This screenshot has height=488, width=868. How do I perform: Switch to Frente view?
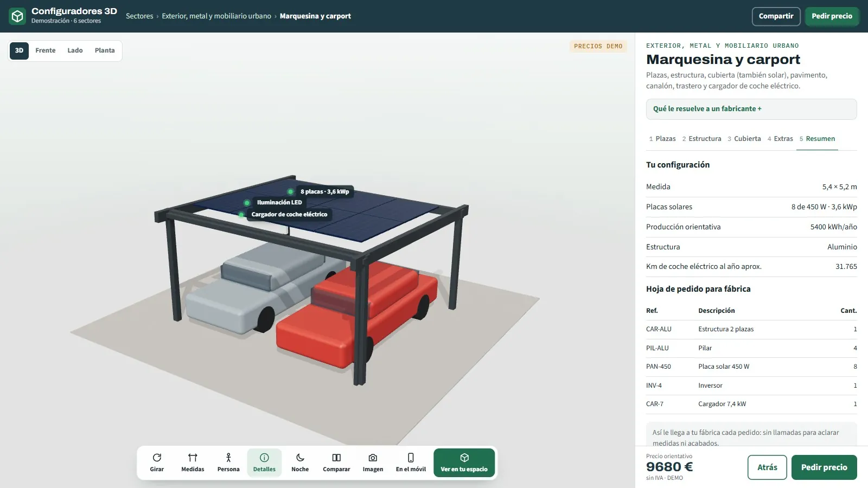tap(46, 50)
